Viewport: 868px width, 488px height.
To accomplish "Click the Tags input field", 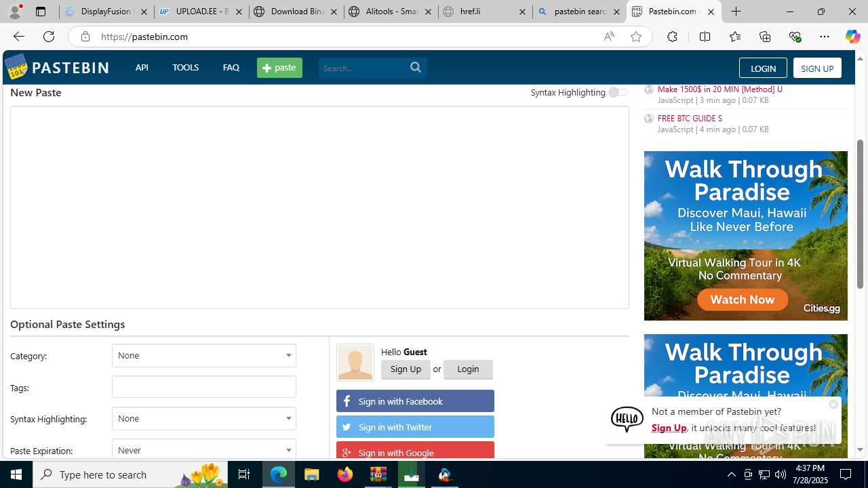I will (x=204, y=387).
